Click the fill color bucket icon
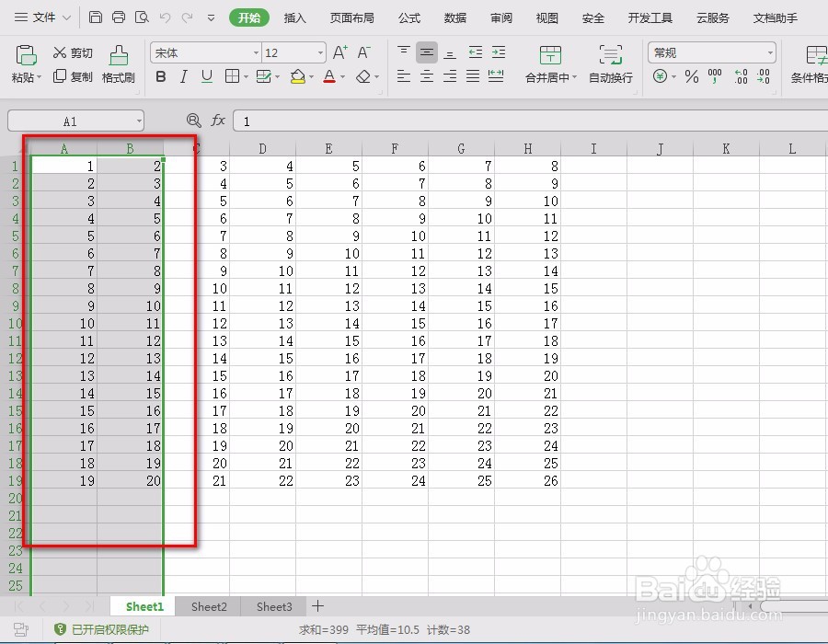The height and width of the screenshot is (644, 828). click(x=298, y=77)
